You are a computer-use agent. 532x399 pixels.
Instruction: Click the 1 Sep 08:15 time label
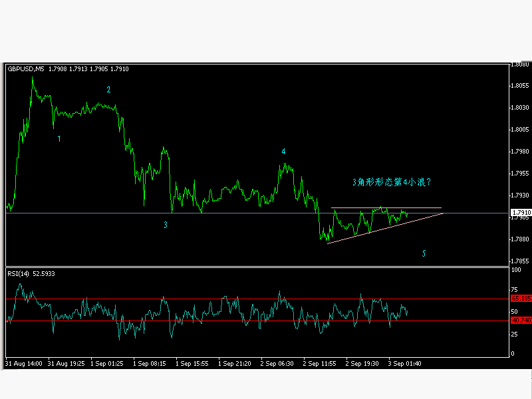[149, 364]
